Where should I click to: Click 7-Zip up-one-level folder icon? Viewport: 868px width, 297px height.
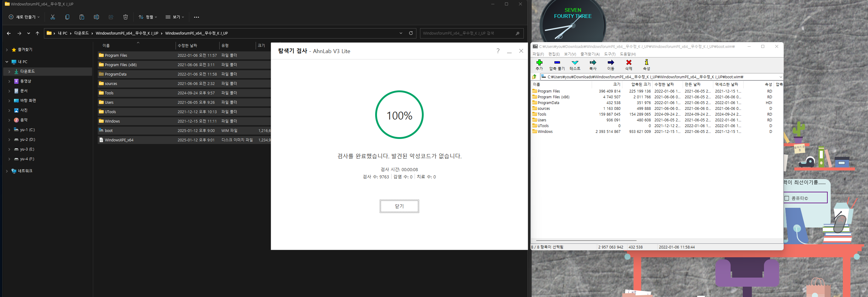tap(534, 77)
